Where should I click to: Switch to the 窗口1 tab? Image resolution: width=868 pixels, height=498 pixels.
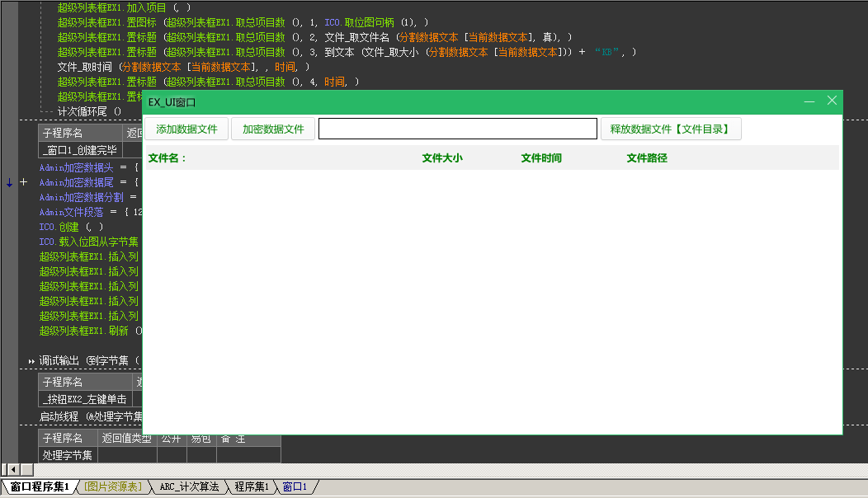coord(295,487)
